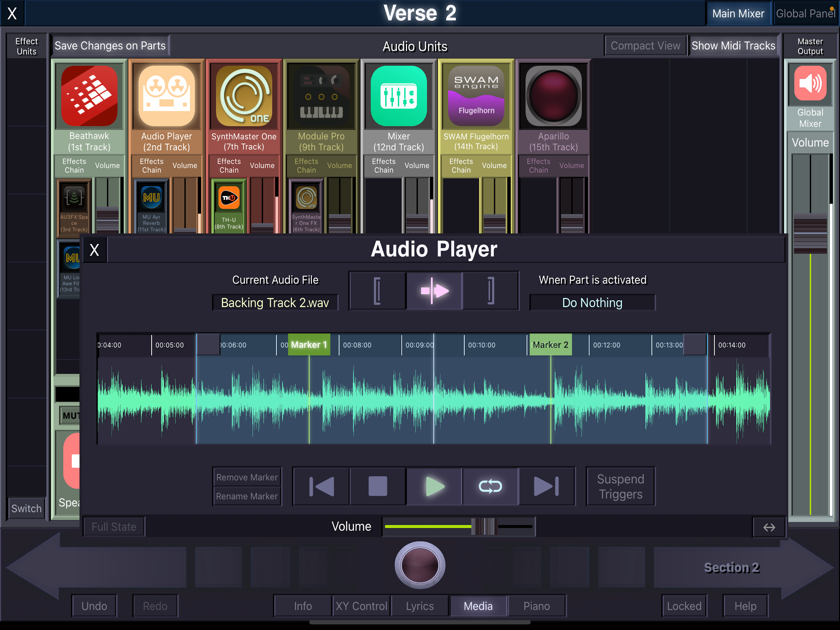The image size is (840, 630).
Task: Toggle the Locked button
Action: (684, 606)
